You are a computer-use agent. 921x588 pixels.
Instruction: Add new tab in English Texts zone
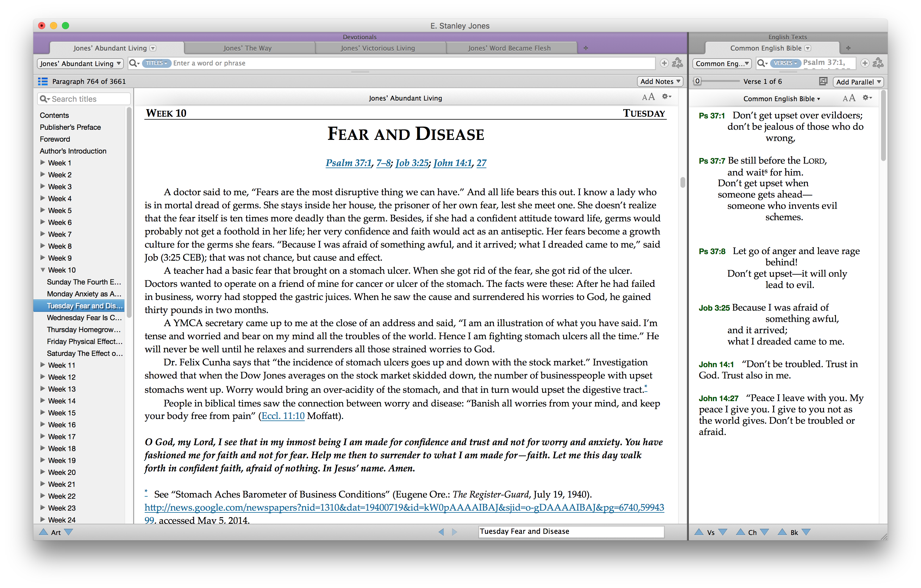click(x=848, y=48)
